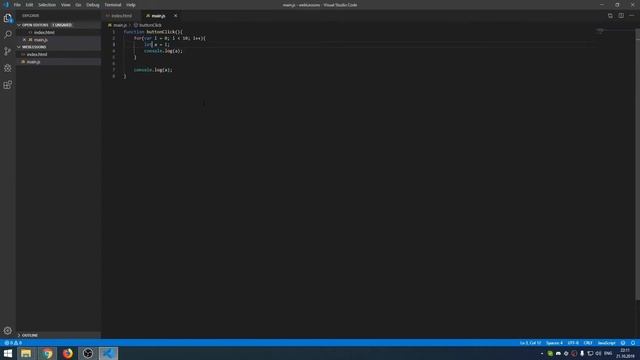The height and width of the screenshot is (360, 640).
Task: Open the Edit menu
Action: pyautogui.click(x=29, y=5)
